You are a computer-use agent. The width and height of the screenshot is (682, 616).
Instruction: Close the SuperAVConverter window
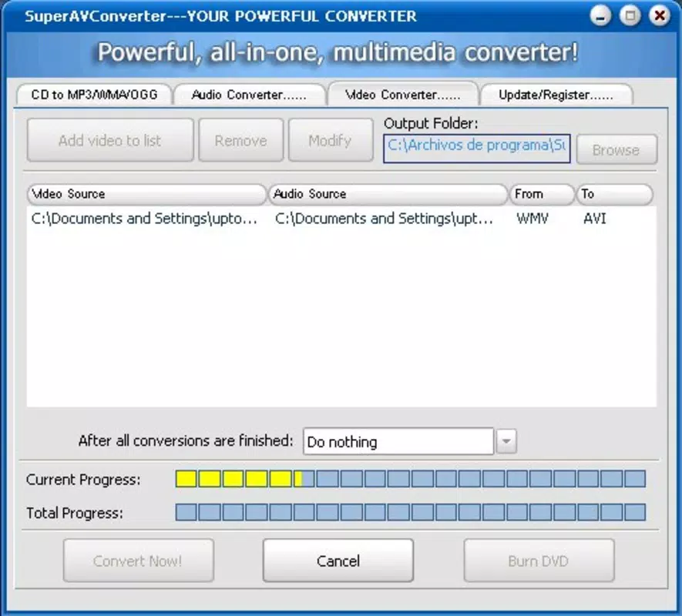660,16
